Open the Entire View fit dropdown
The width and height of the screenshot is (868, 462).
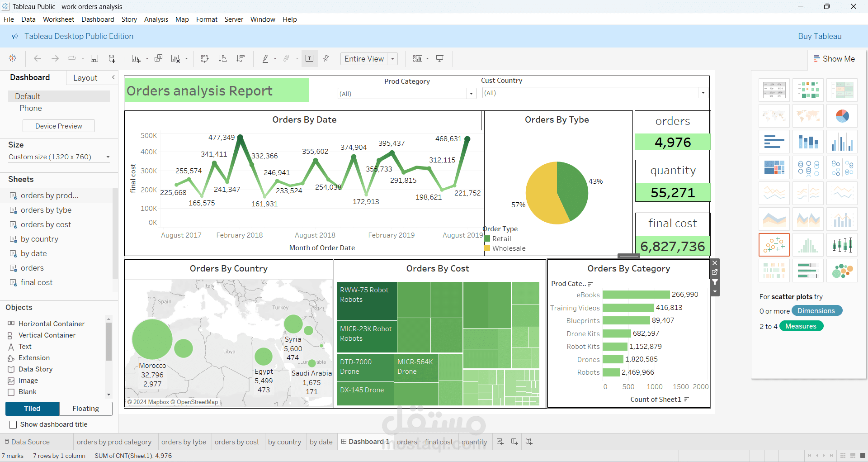[392, 58]
